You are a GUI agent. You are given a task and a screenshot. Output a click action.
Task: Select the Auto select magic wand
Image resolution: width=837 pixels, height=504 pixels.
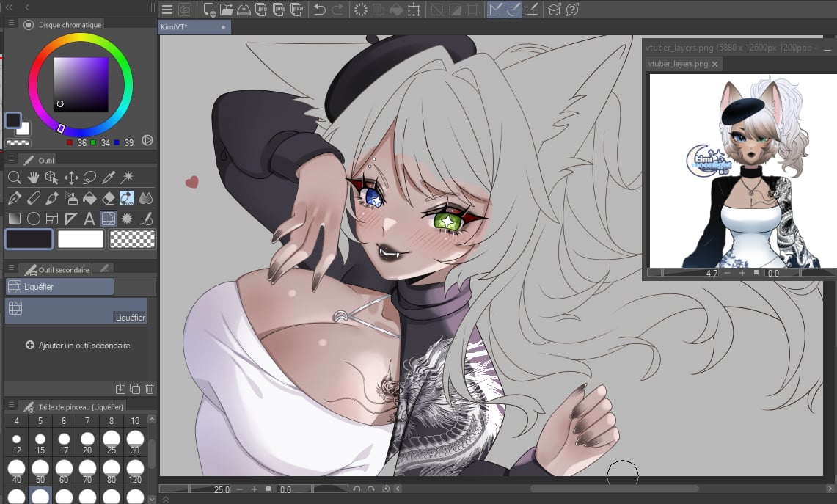[127, 178]
